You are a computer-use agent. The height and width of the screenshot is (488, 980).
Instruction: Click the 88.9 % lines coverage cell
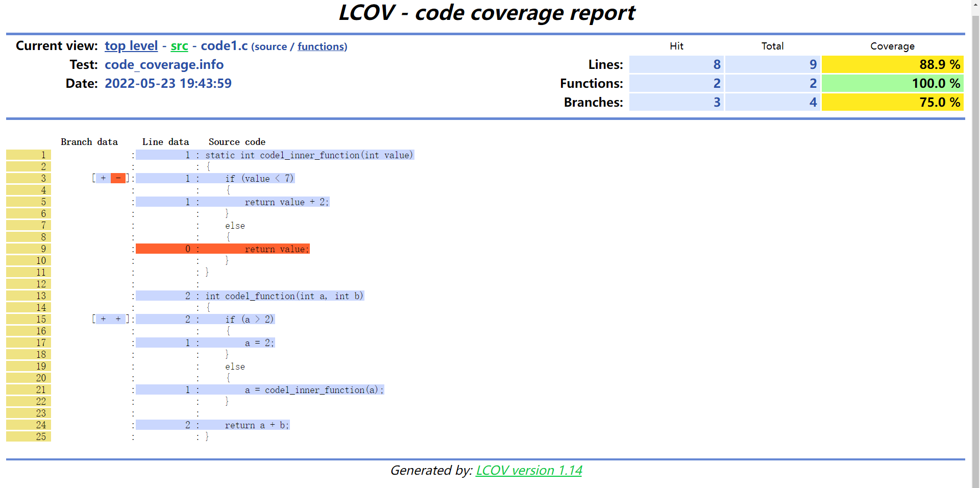[x=892, y=65]
